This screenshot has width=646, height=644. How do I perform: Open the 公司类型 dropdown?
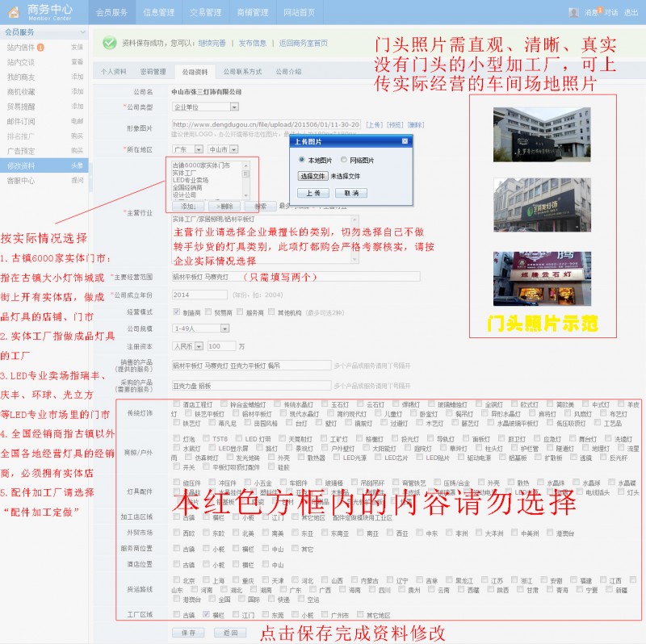tap(207, 107)
